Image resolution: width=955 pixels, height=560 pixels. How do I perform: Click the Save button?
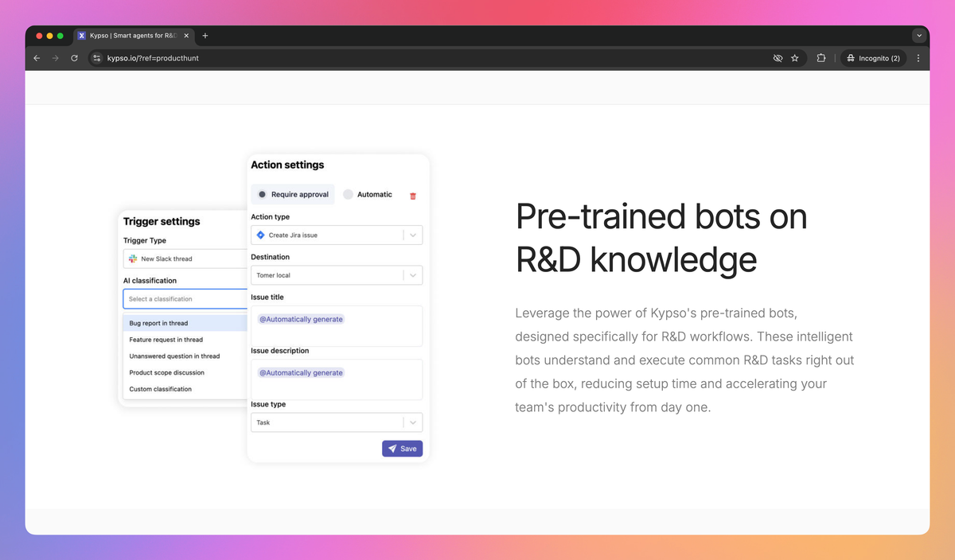click(x=402, y=449)
